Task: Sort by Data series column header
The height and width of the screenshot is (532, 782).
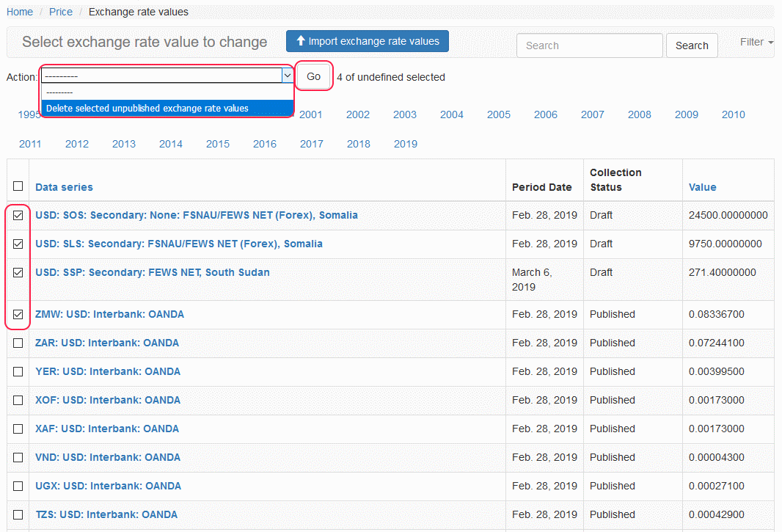Action: (x=64, y=187)
